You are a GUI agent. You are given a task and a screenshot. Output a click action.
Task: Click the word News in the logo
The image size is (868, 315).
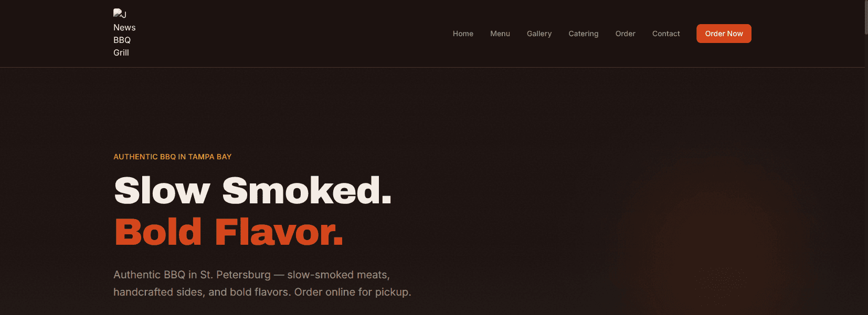coord(124,27)
